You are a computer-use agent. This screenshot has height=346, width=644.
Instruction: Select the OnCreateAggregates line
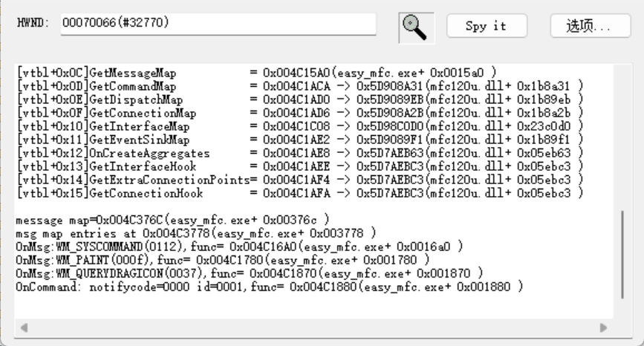pyautogui.click(x=300, y=153)
